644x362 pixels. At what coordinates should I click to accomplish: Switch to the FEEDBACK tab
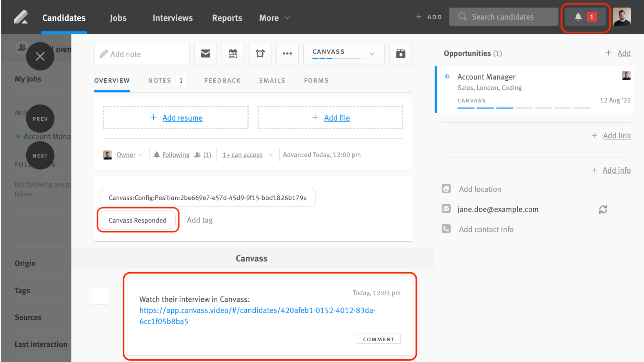point(223,80)
